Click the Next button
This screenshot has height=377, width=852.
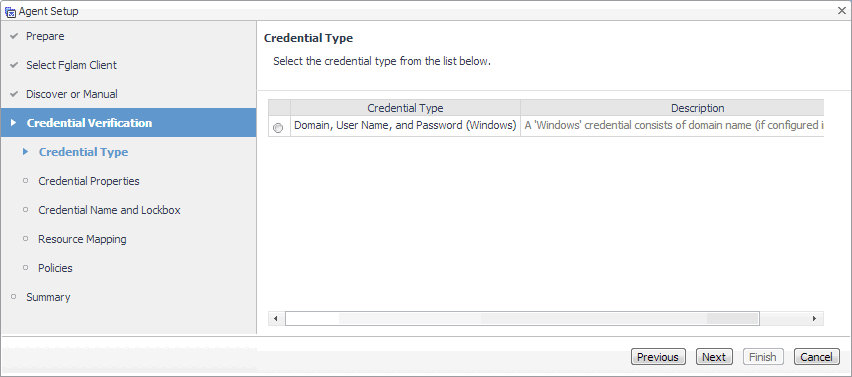[714, 357]
